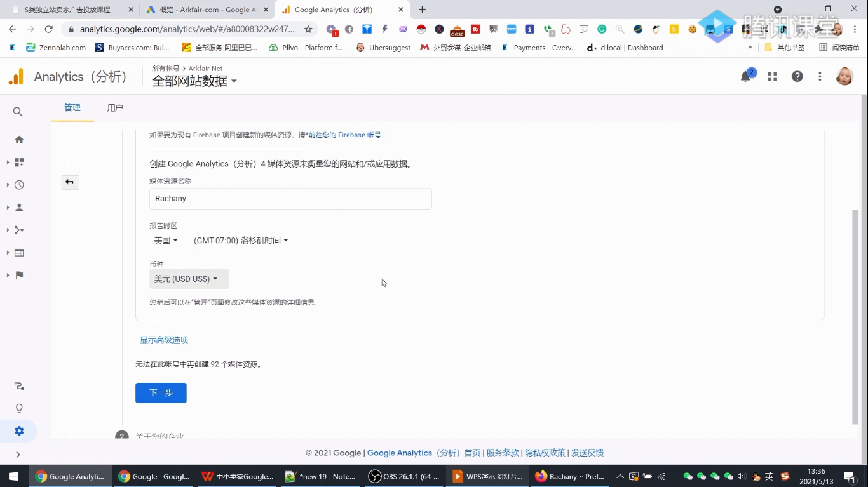The width and height of the screenshot is (868, 487).
Task: Open the 显示高级选项 link
Action: (x=163, y=340)
